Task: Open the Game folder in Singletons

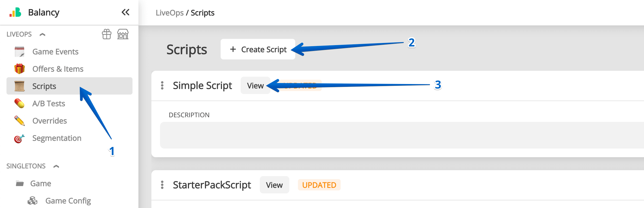Action: pyautogui.click(x=41, y=183)
